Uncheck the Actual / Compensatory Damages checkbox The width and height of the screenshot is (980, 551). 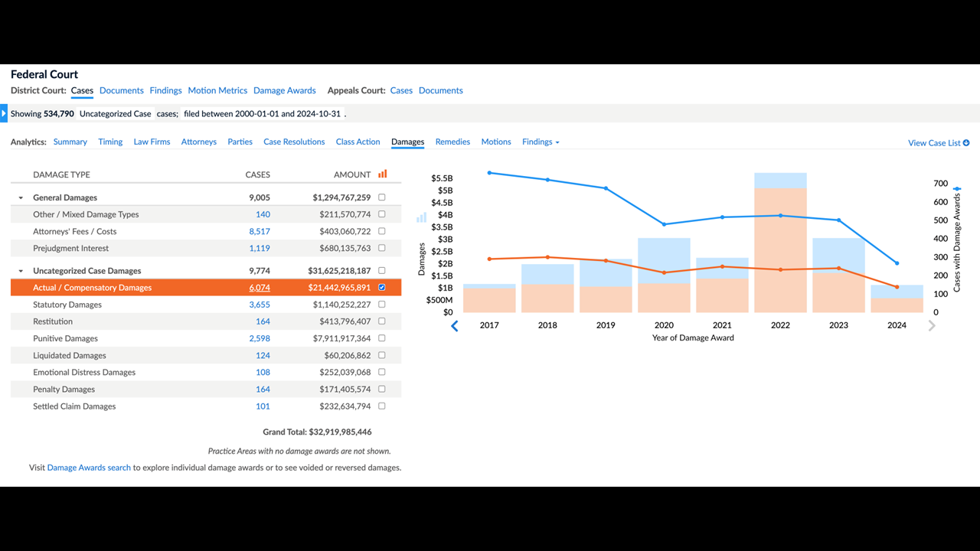click(382, 288)
